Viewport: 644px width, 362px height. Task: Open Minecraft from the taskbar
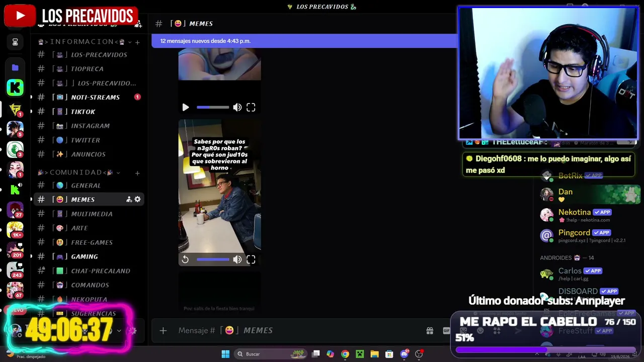360,354
